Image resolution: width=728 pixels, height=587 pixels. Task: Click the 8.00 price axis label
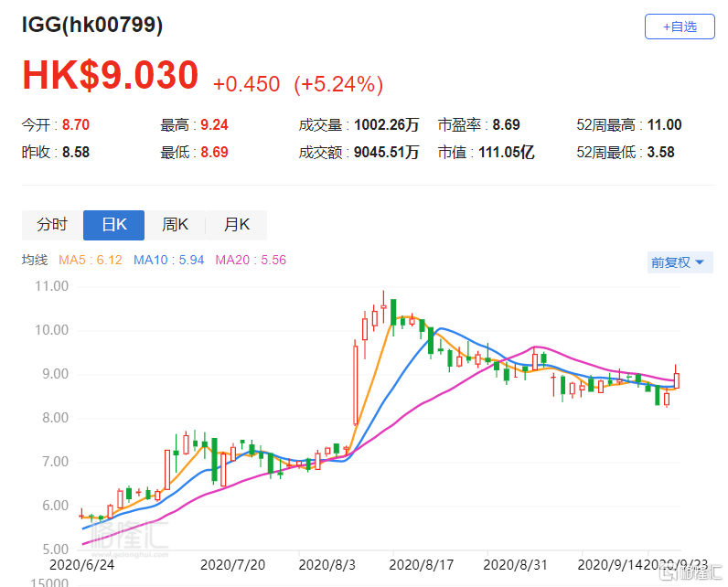click(x=55, y=418)
